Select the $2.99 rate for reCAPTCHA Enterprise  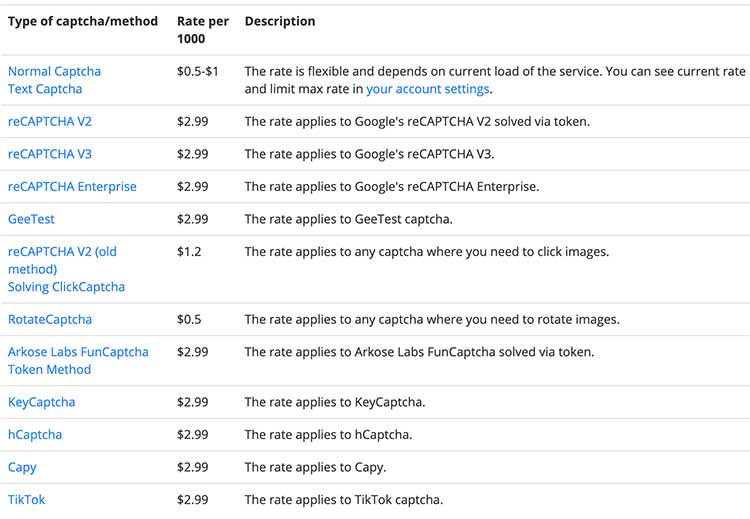click(193, 187)
